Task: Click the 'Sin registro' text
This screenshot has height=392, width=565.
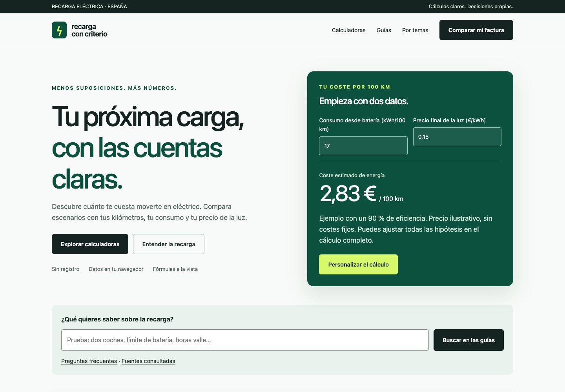Action: click(66, 269)
